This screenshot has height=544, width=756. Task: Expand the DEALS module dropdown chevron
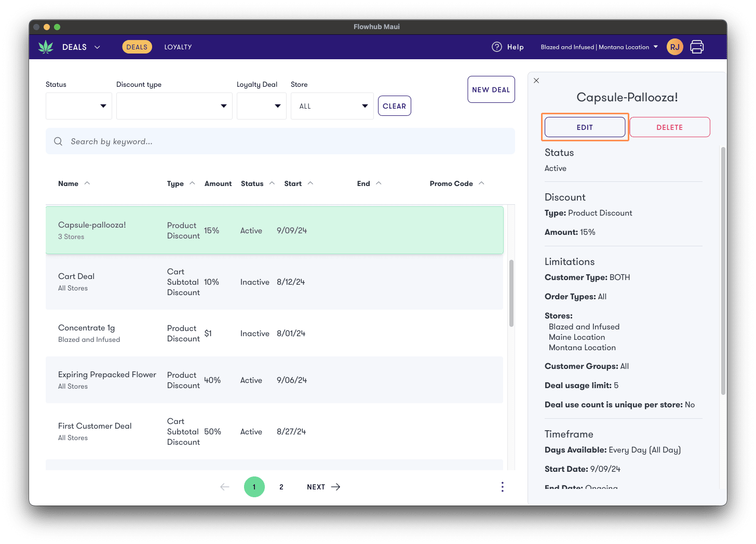click(x=97, y=47)
